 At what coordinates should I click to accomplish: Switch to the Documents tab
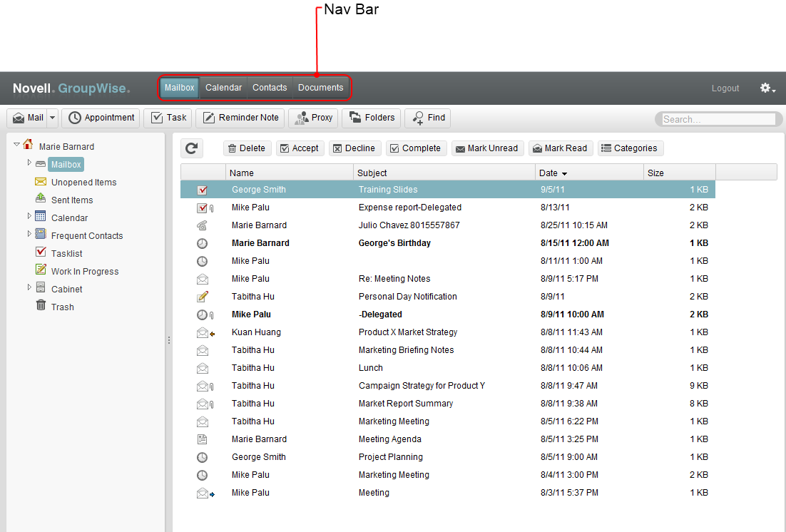point(321,88)
